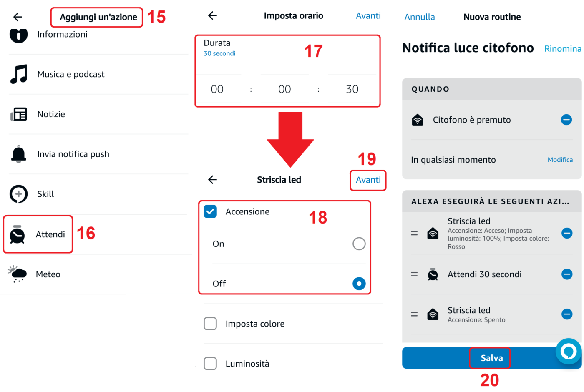Tap the Skill plus-bubble icon
The height and width of the screenshot is (392, 584).
coord(19,194)
